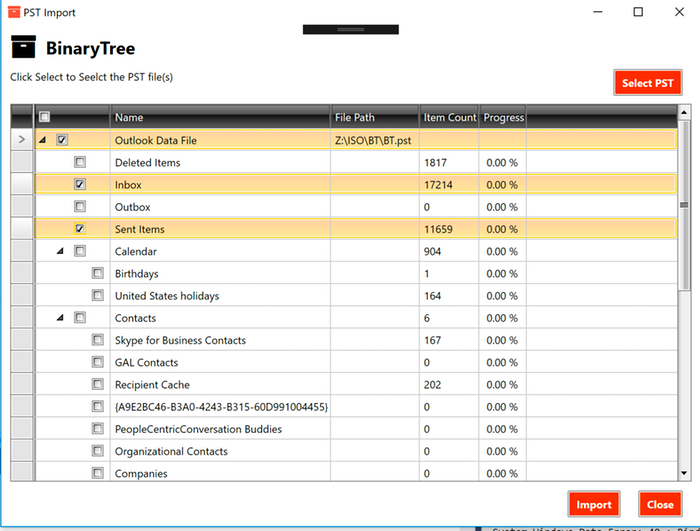
Task: Click the 11659 item count cell
Action: coord(449,229)
